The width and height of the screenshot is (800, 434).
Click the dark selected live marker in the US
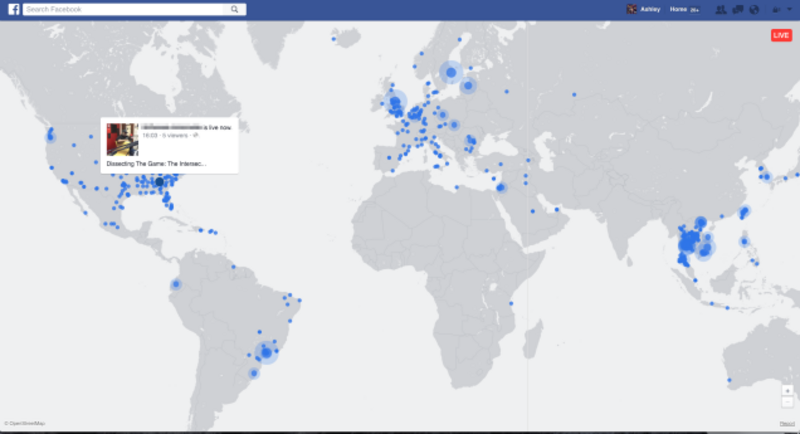coord(157,182)
